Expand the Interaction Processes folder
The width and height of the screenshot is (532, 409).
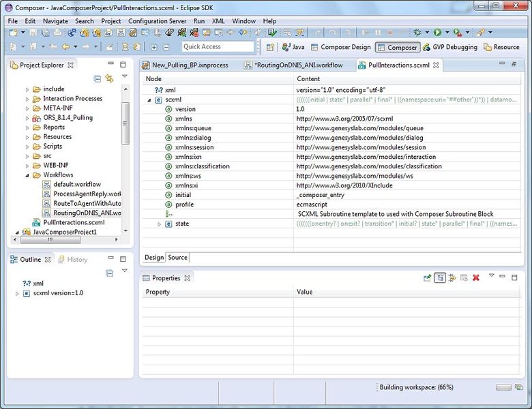(28, 99)
